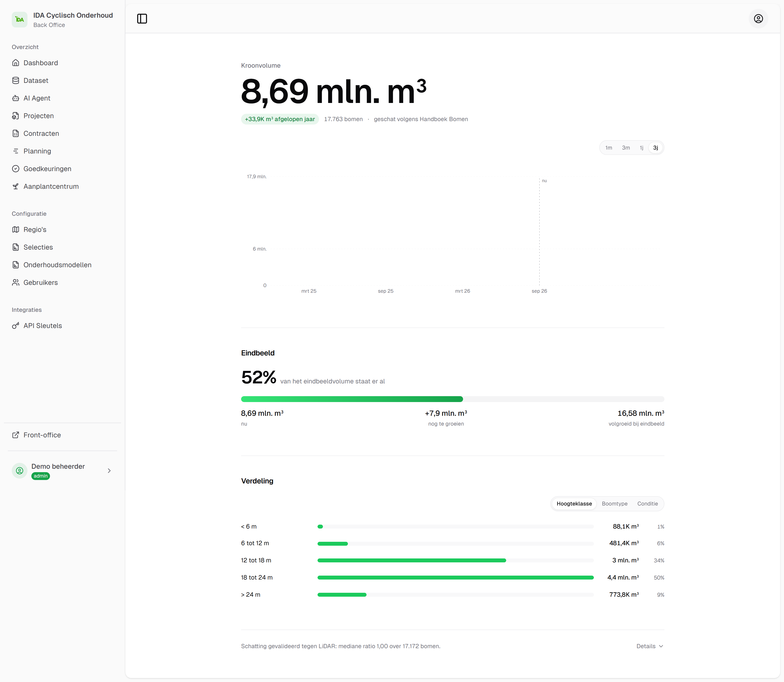Screen dimensions: 784x682
Task: Click the Front-office external link icon
Action: coord(16,435)
